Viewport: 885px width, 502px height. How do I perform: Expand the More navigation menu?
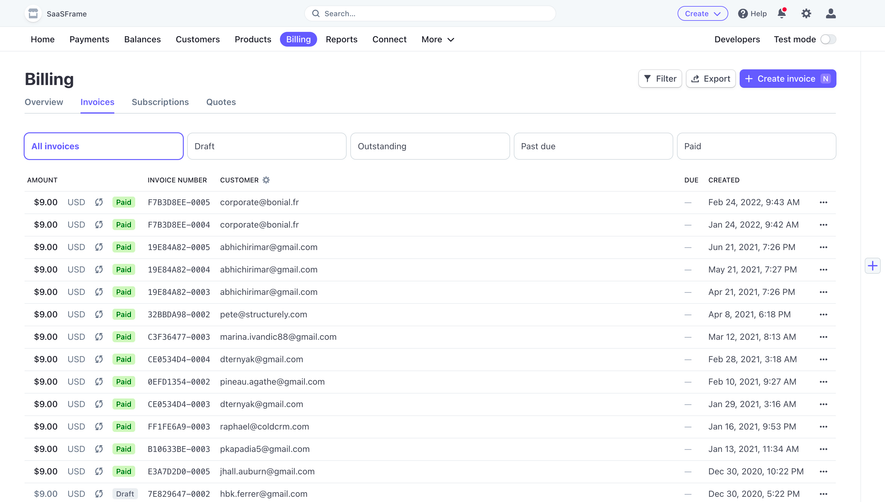[437, 40]
